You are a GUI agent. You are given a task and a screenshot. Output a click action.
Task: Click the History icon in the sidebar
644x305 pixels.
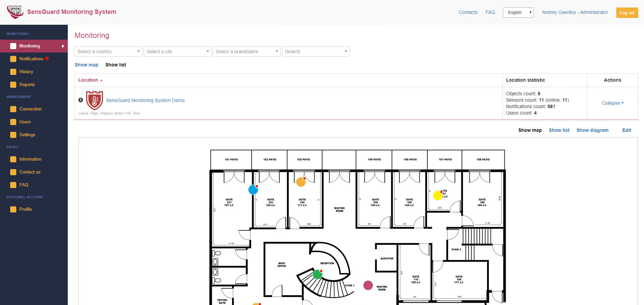[13, 72]
